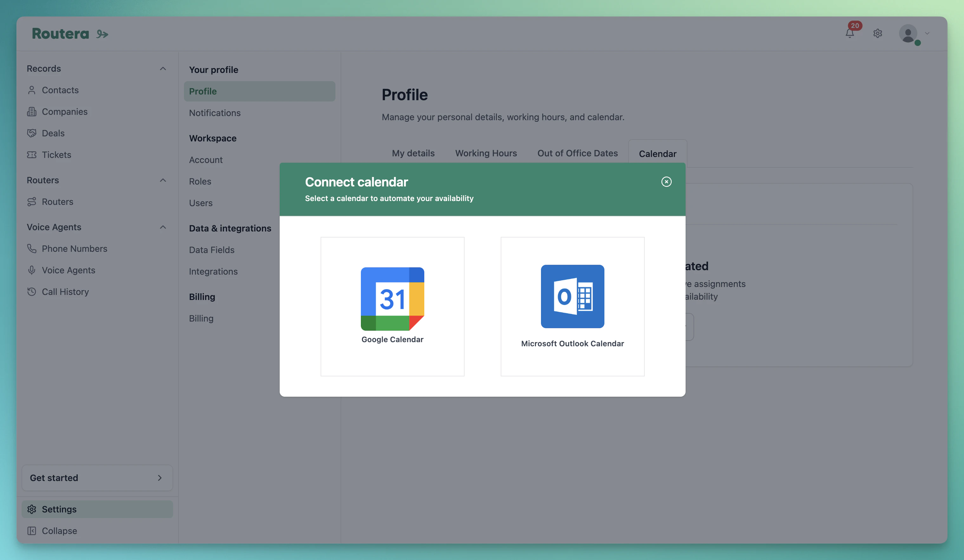Click the Routers sidebar icon
The image size is (964, 560).
tap(32, 202)
